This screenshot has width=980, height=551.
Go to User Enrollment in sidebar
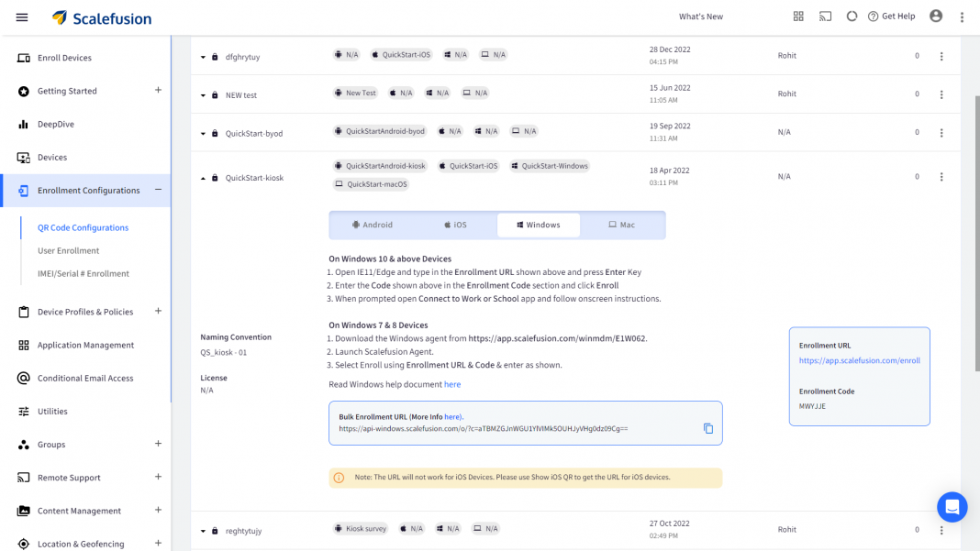pos(68,250)
